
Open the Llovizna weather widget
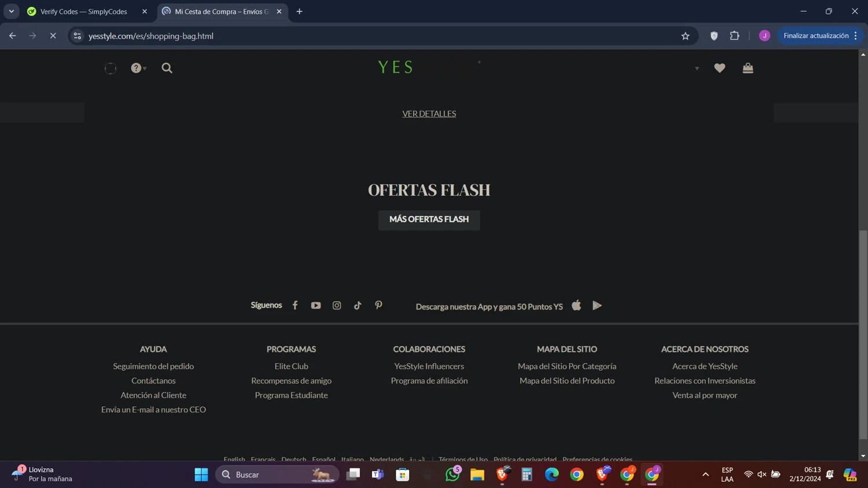pyautogui.click(x=43, y=474)
